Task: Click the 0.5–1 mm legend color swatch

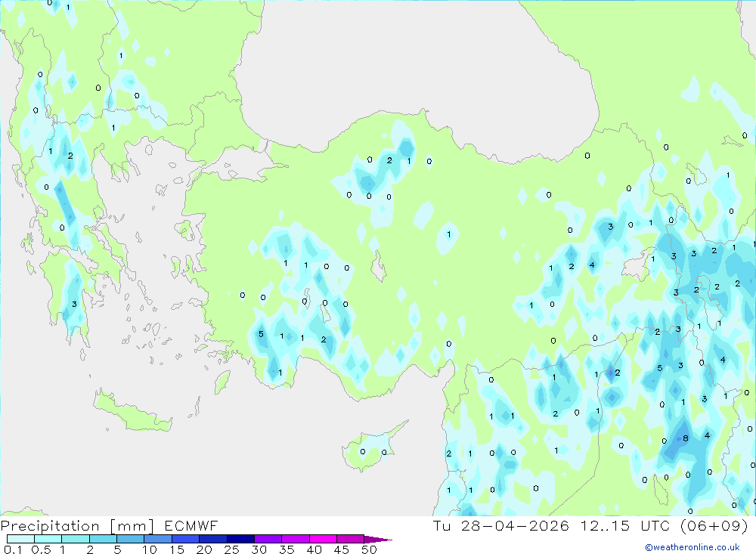Action: tap(48, 539)
